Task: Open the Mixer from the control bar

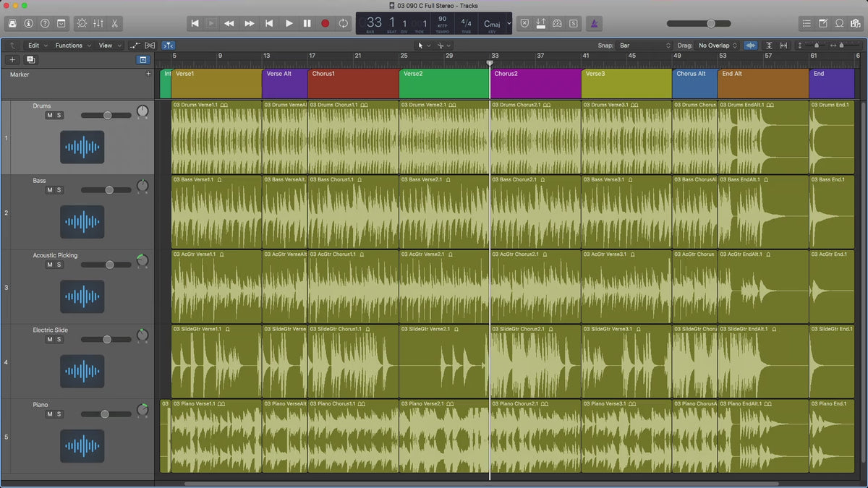Action: pos(98,23)
